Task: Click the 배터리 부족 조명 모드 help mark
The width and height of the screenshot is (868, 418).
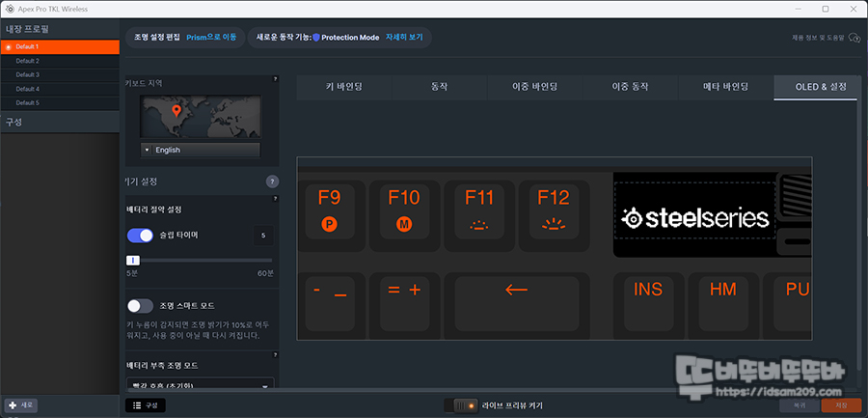Action: coord(275,354)
